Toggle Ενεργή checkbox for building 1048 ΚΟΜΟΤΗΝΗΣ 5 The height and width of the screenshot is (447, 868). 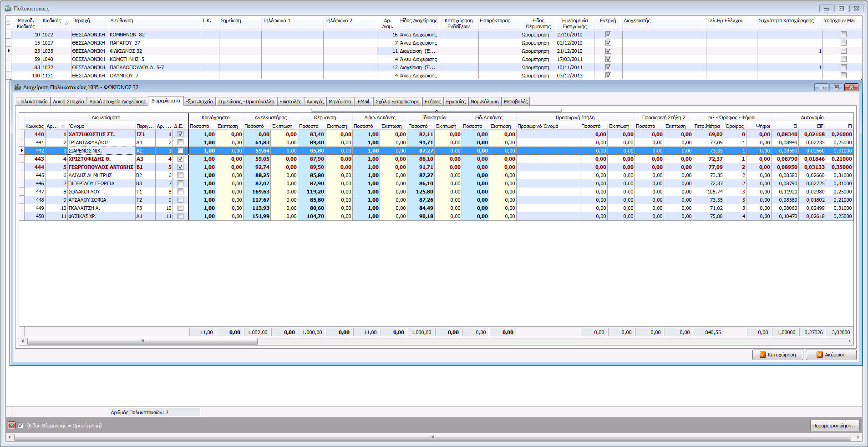click(608, 59)
